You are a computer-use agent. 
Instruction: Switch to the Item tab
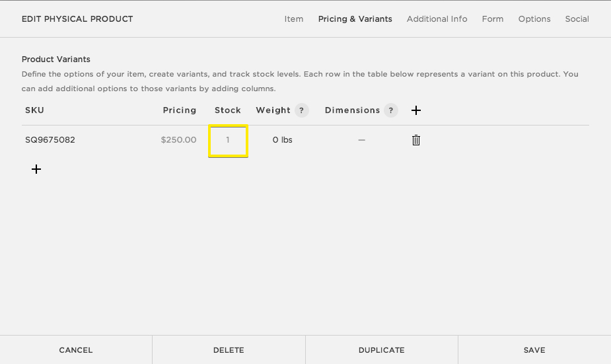click(x=294, y=19)
